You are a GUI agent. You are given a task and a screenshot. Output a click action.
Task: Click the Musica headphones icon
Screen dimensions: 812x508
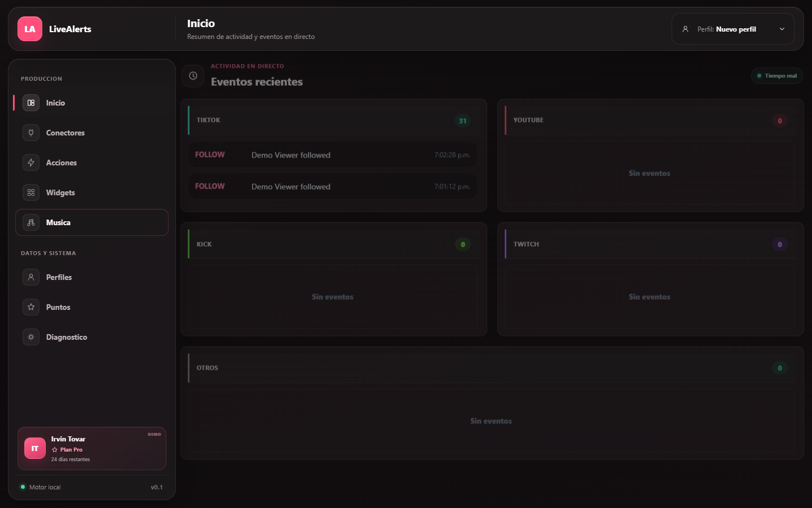31,222
